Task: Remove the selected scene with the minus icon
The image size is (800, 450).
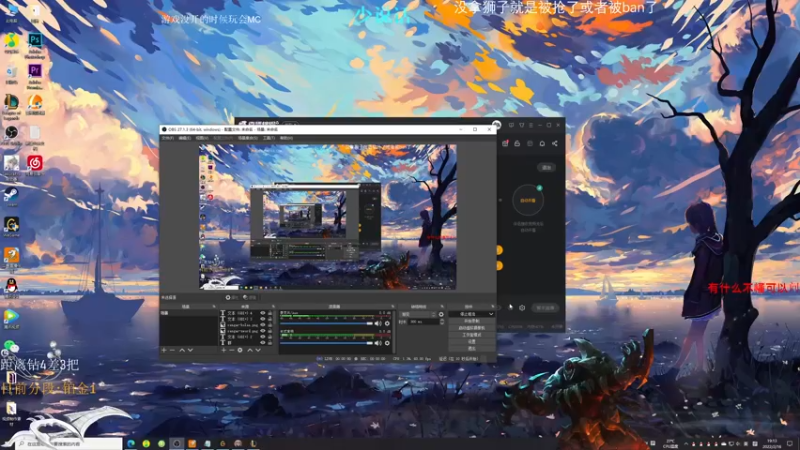Action: coord(172,350)
